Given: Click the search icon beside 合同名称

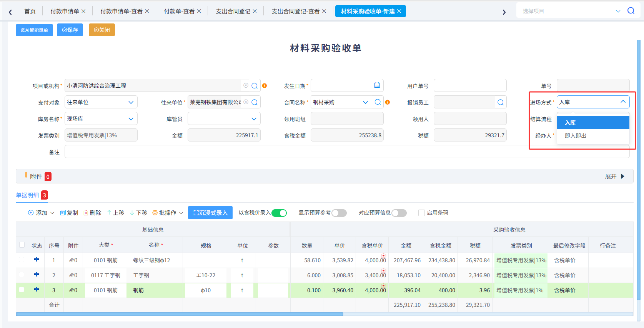Looking at the screenshot, I should (378, 102).
